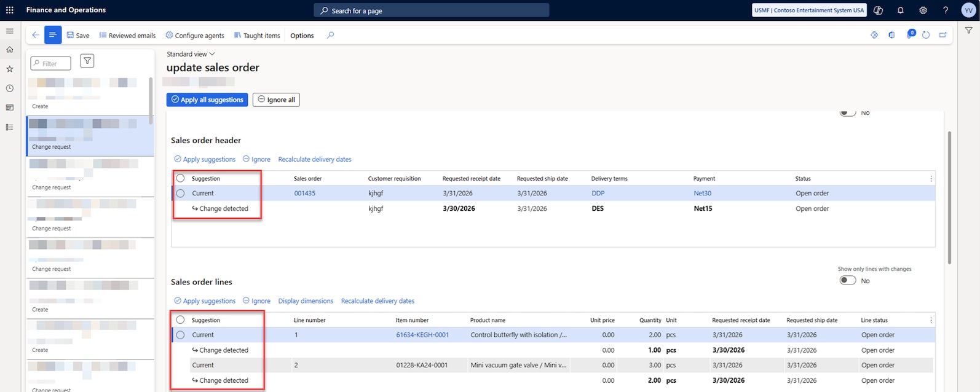The image size is (980, 392).
Task: Open Reviewed emails in action bar
Action: pyautogui.click(x=127, y=36)
